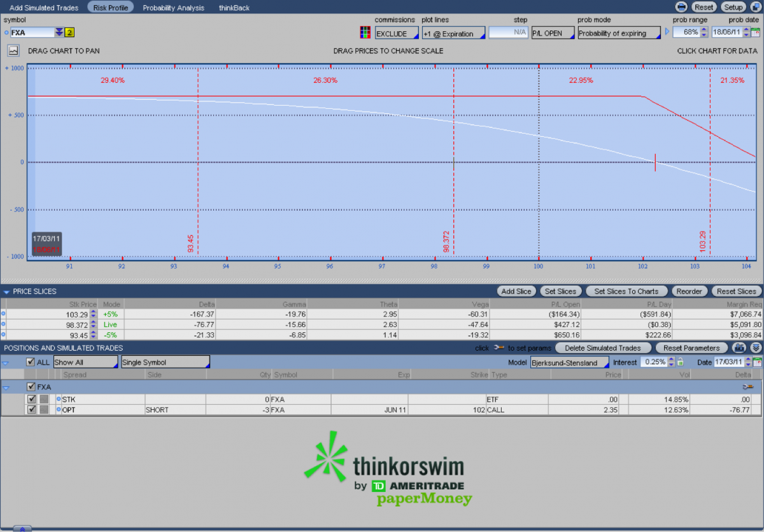Open the commissions EXCLUDE dropdown
This screenshot has height=532, width=764.
coord(397,33)
